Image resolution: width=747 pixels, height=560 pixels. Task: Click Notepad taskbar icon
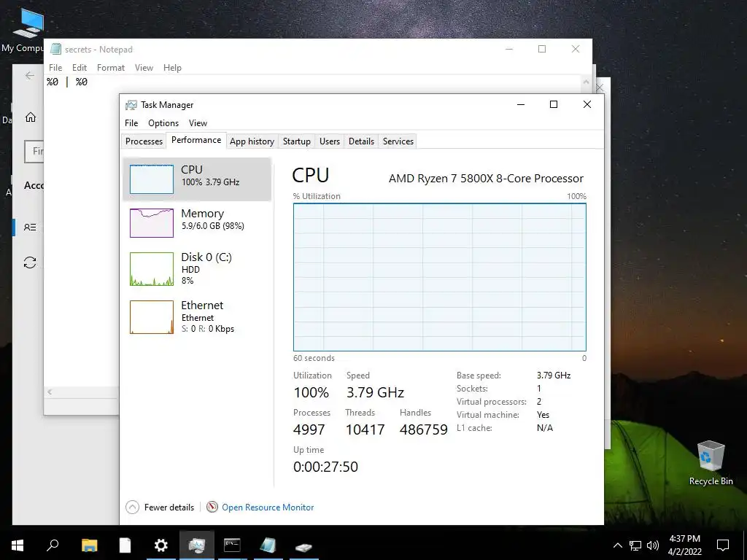click(268, 545)
